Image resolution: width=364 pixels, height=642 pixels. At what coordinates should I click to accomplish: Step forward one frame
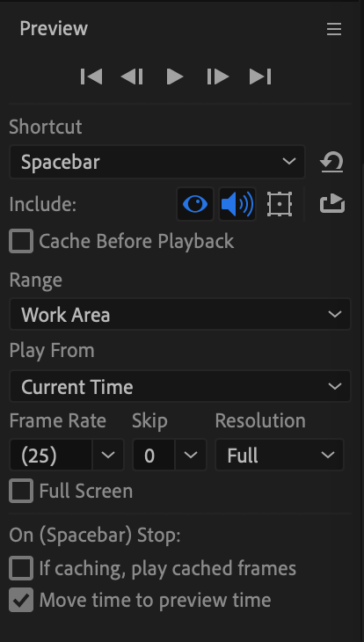coord(217,77)
